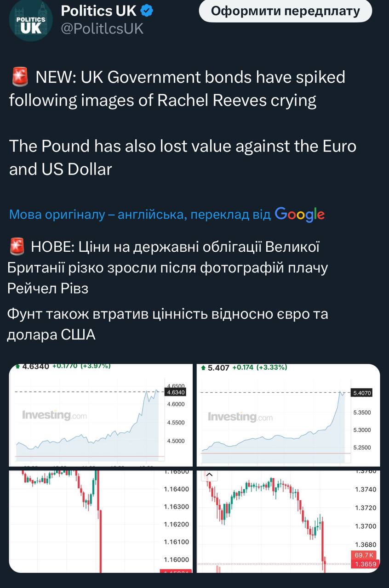Open the candlestick chart with 1.16400 axis

[101, 521]
